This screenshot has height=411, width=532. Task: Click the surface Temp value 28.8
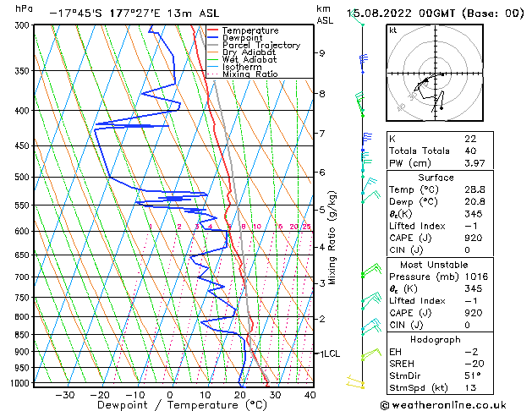pos(474,189)
